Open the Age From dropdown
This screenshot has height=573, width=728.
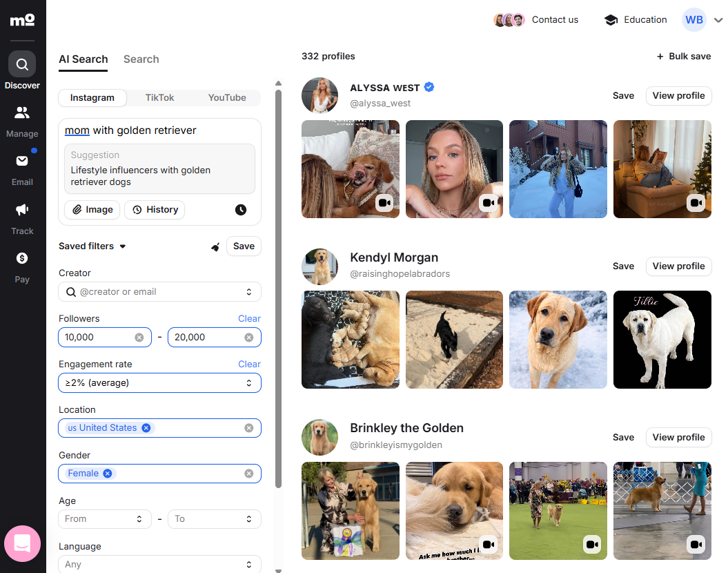[105, 519]
